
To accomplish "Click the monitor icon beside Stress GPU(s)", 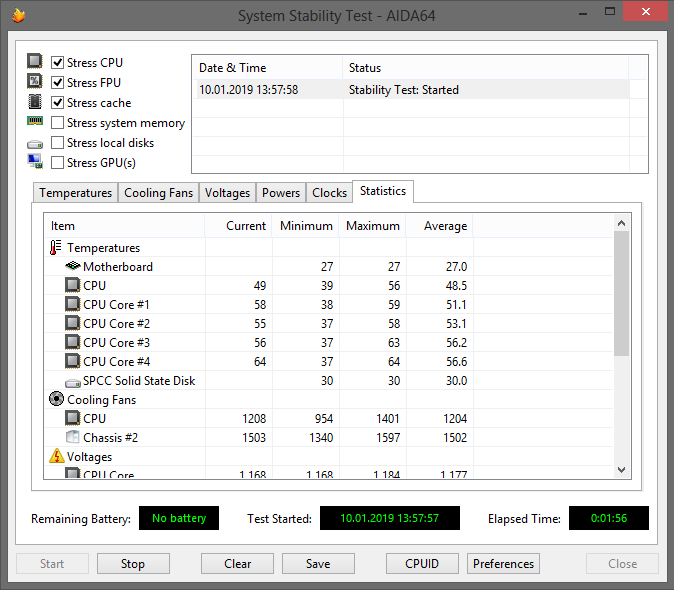I will coord(35,161).
